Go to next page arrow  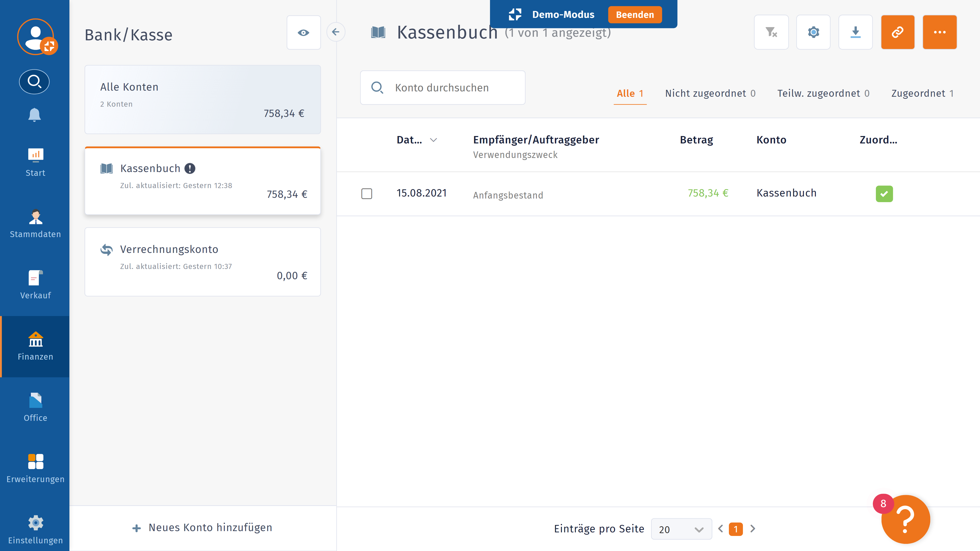coord(753,529)
